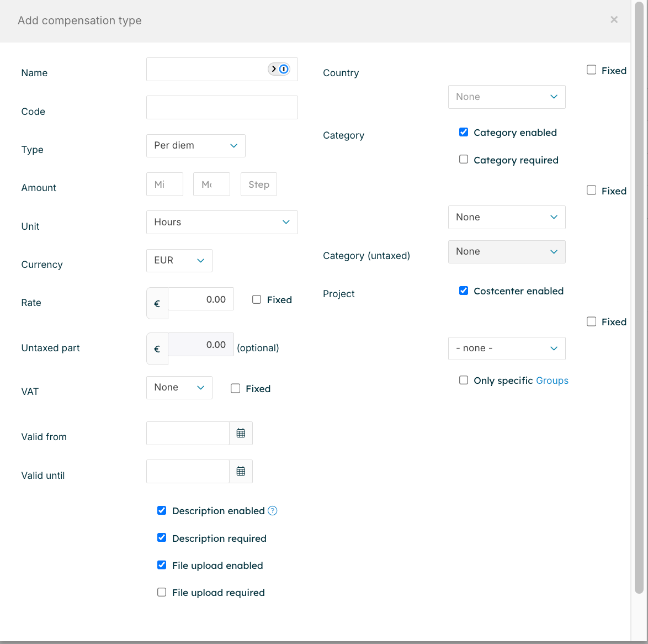Toggle the File upload required checkbox
The width and height of the screenshot is (648, 644).
[162, 592]
